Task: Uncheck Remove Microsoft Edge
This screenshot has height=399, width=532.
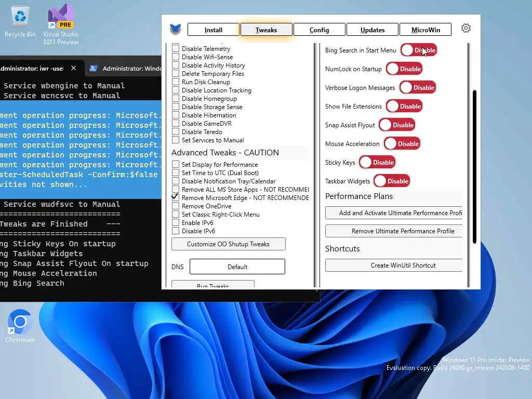Action: [176, 197]
